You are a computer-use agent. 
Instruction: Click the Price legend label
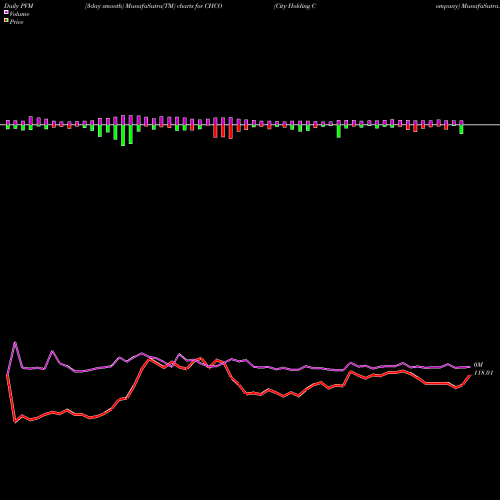tap(16, 22)
